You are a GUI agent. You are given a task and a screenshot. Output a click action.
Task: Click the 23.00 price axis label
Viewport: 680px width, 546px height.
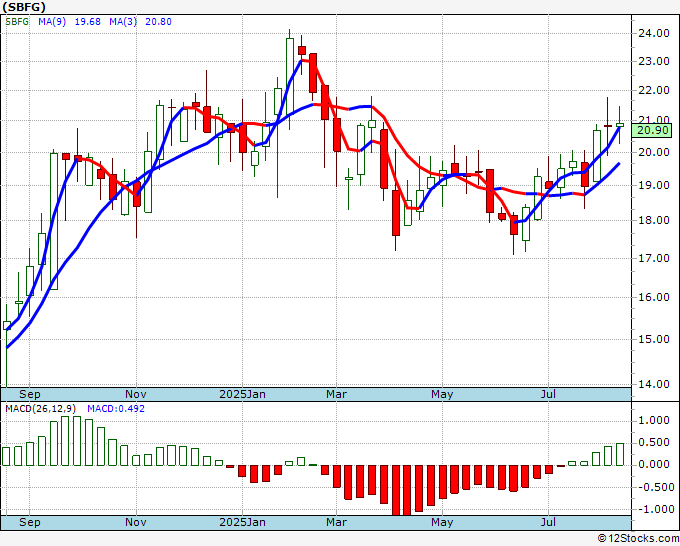(x=654, y=61)
